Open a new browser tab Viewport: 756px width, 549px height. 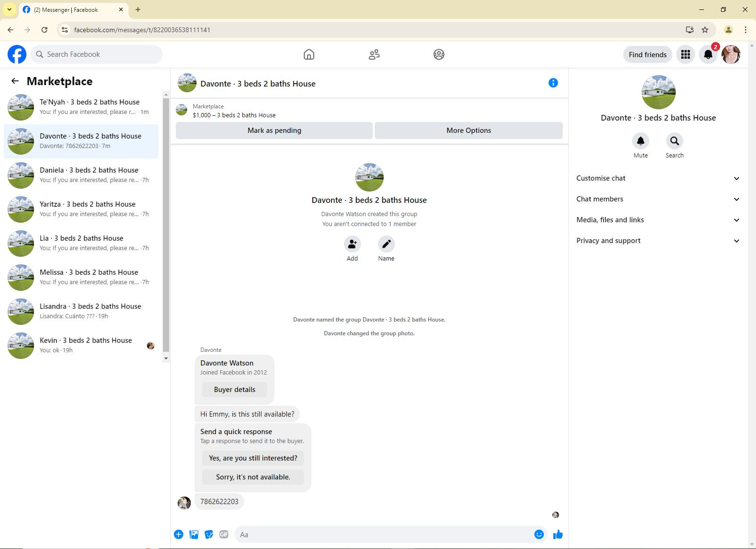(138, 9)
